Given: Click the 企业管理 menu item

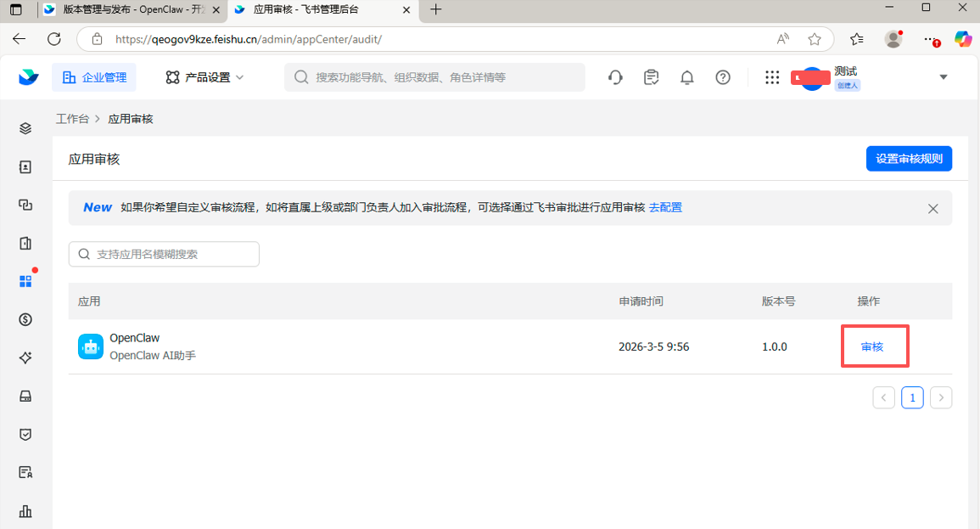Looking at the screenshot, I should [x=93, y=76].
